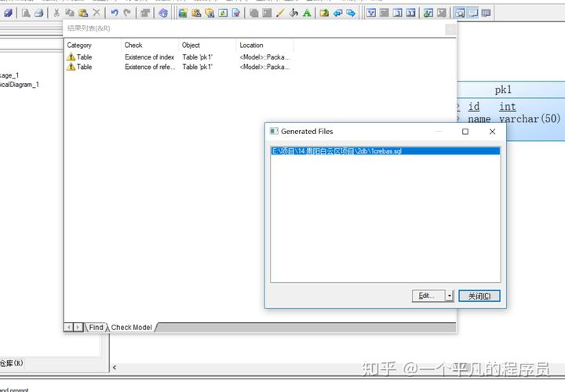Select the 'Existence of index' warning row
The image size is (565, 392).
point(178,57)
